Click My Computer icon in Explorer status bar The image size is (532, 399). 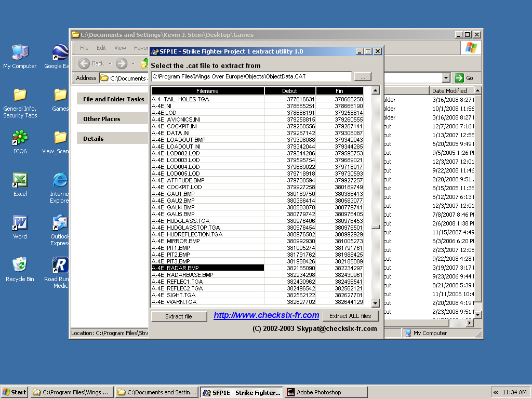click(x=408, y=333)
